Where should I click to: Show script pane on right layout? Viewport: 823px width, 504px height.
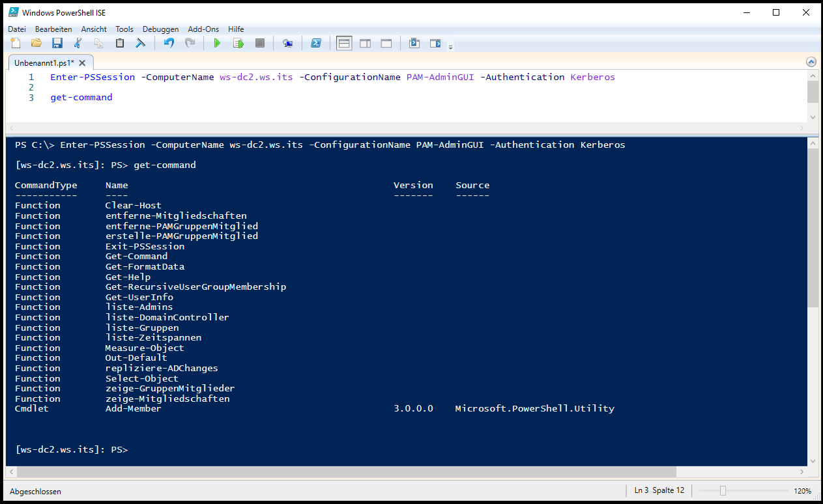(x=365, y=44)
